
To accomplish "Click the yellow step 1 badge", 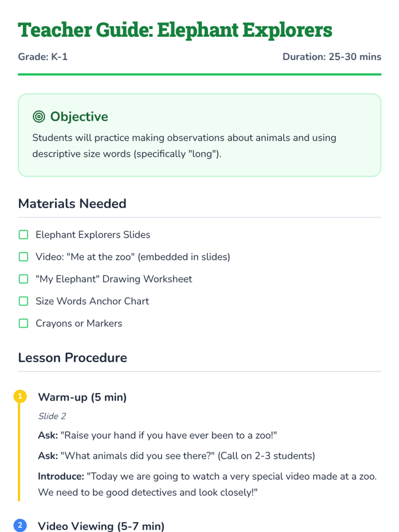I will (20, 396).
